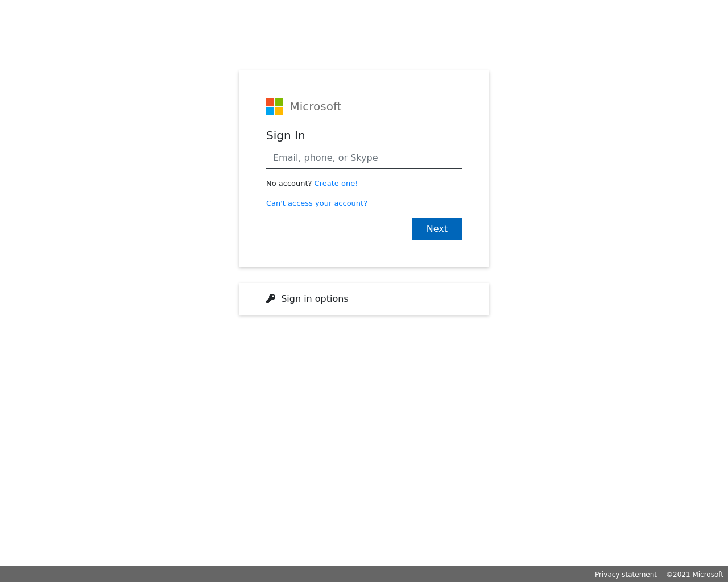Open the Privacy statement link
This screenshot has height=582, width=728.
pos(626,575)
